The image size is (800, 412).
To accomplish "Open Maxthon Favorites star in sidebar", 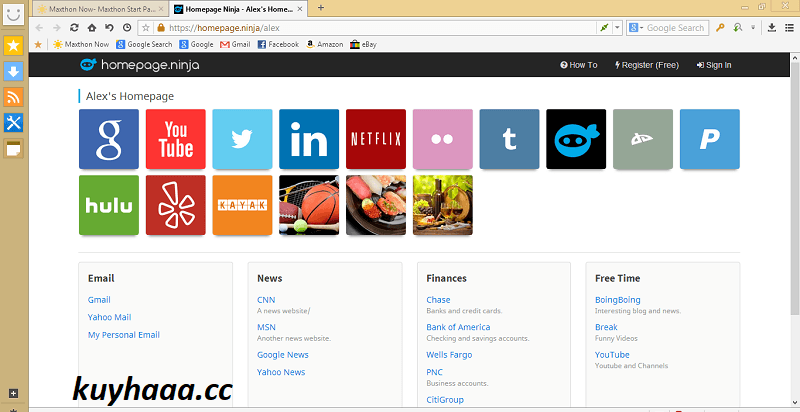I will point(13,46).
